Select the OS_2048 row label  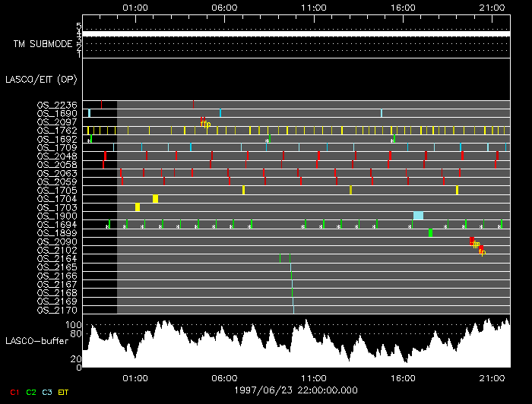click(56, 156)
